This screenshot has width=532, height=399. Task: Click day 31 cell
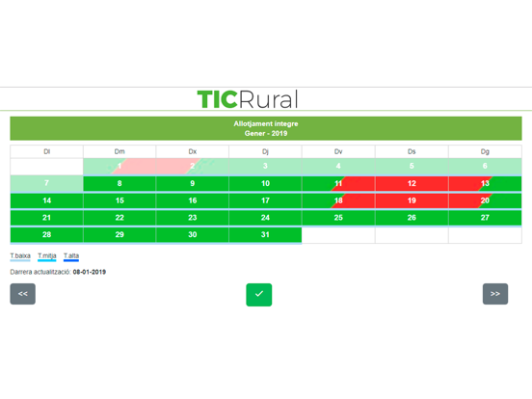point(265,235)
